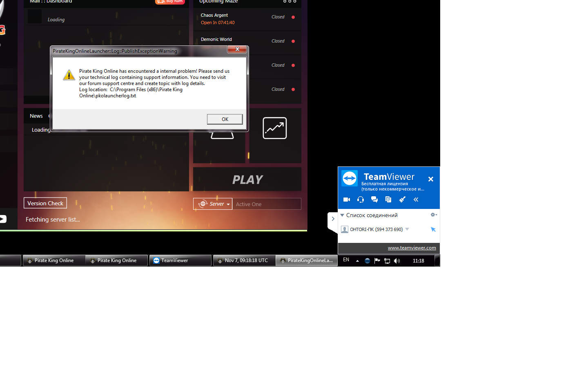This screenshot has width=588, height=368.
Task: Switch to the News tab
Action: click(x=36, y=116)
